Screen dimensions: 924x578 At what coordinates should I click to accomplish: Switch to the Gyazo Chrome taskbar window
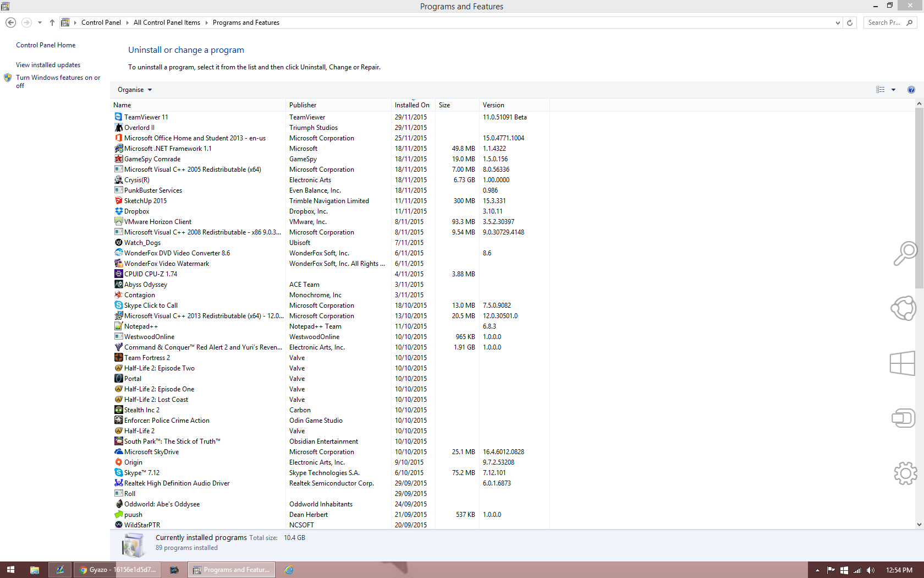pos(118,570)
